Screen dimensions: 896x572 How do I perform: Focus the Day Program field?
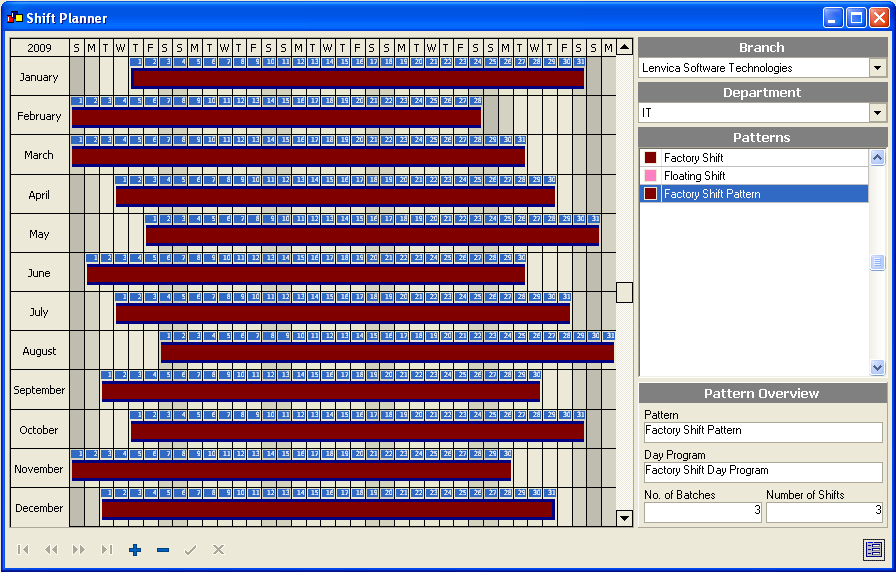tap(763, 472)
